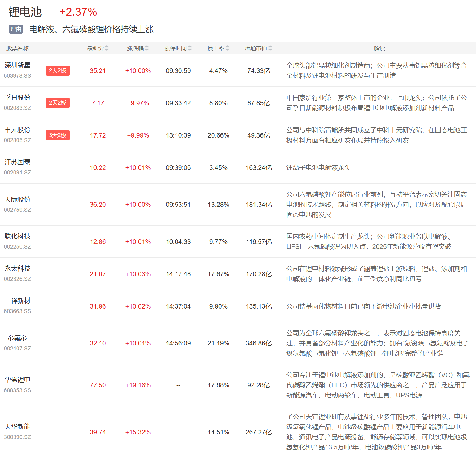This screenshot has height=455, width=476.
Task: Click the 理由 tag badge
Action: coord(16,29)
